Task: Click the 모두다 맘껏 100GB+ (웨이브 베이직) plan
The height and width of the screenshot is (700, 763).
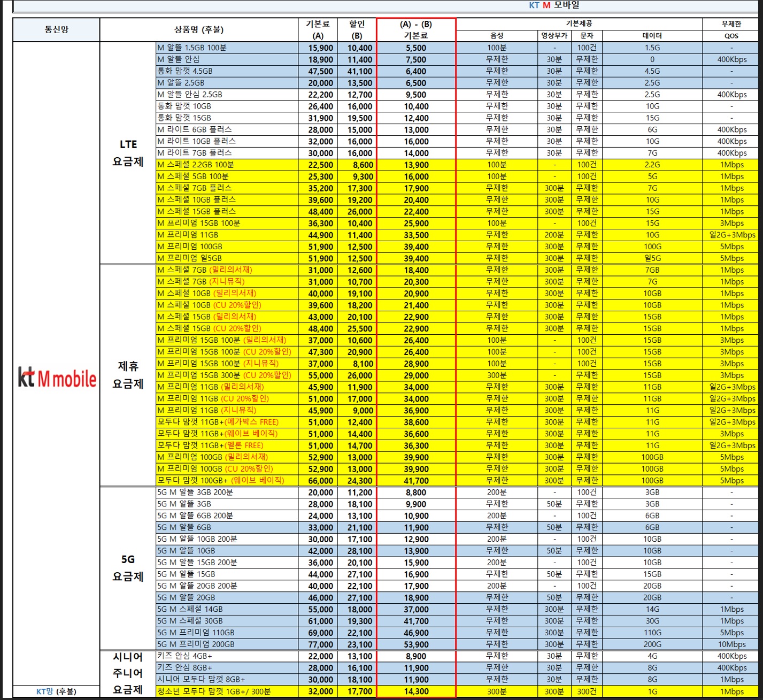Action: tap(221, 481)
